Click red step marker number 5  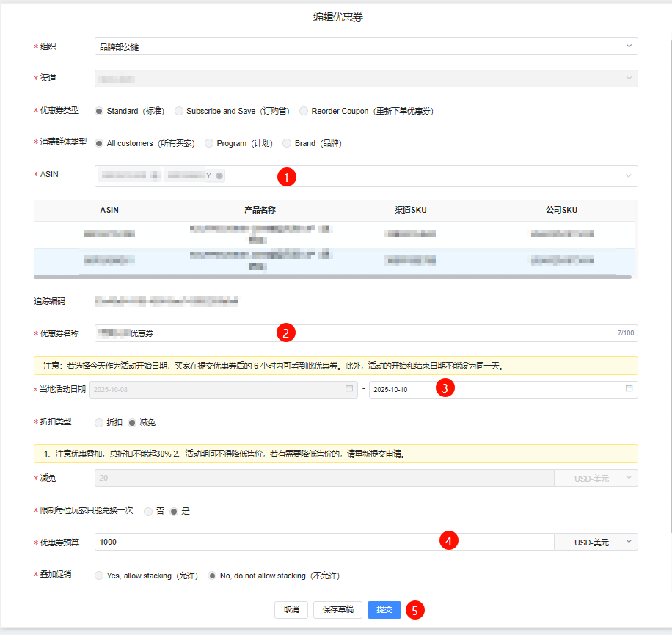pyautogui.click(x=415, y=610)
